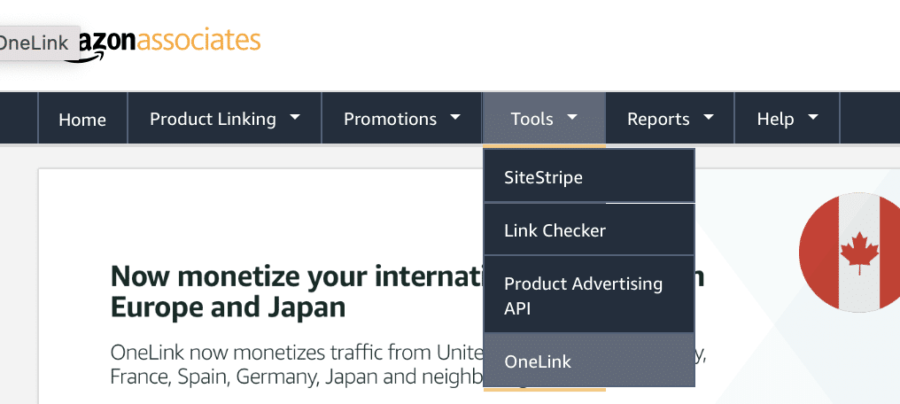Collapse the Tools menu
The width and height of the screenshot is (900, 404).
532,119
